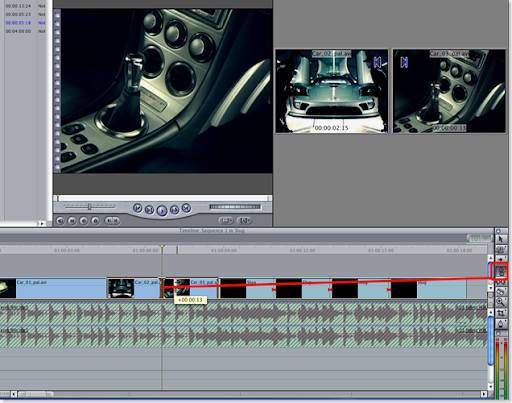Click the Mark Clip button
The height and width of the screenshot is (403, 512).
tap(72, 221)
